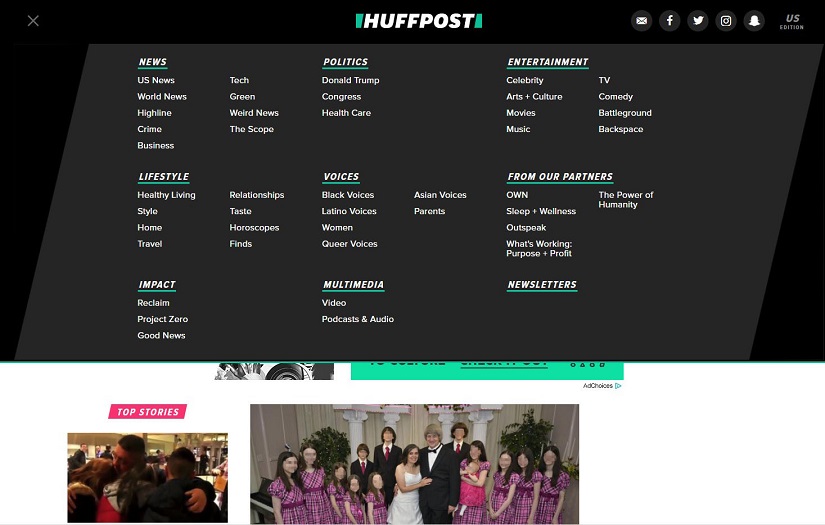Go to Tech section
This screenshot has height=525, width=825.
[239, 80]
